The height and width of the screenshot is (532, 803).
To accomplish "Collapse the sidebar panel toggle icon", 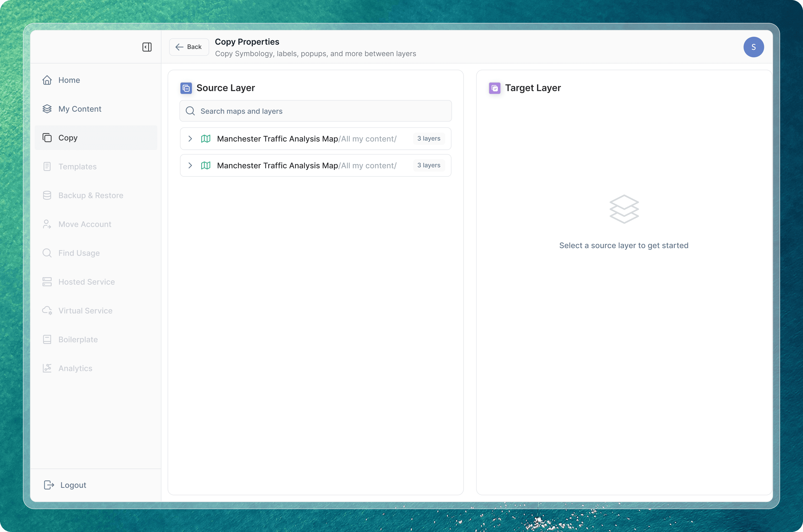I will (x=147, y=47).
